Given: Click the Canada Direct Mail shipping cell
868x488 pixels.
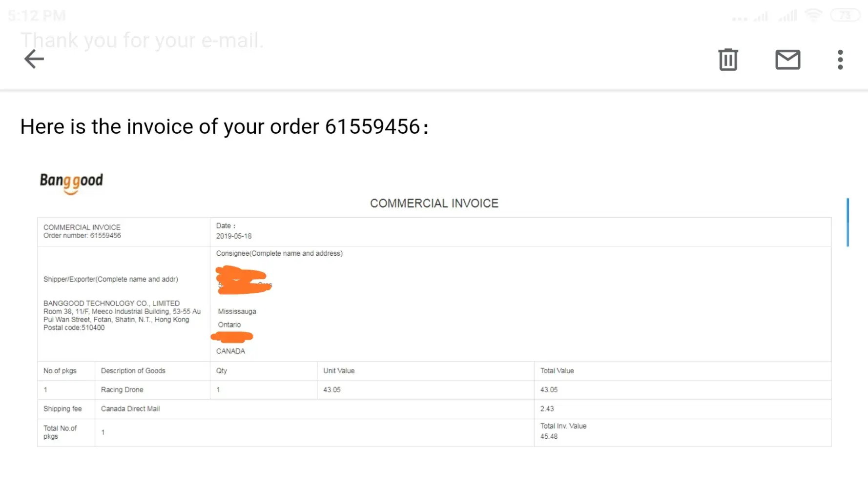Looking at the screenshot, I should 130,409.
